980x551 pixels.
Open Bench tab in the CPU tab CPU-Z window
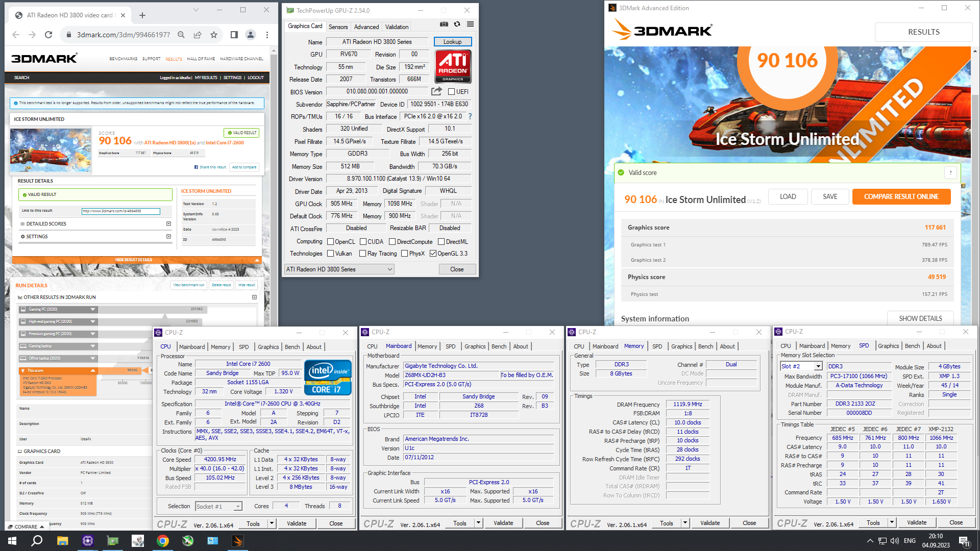(x=292, y=347)
